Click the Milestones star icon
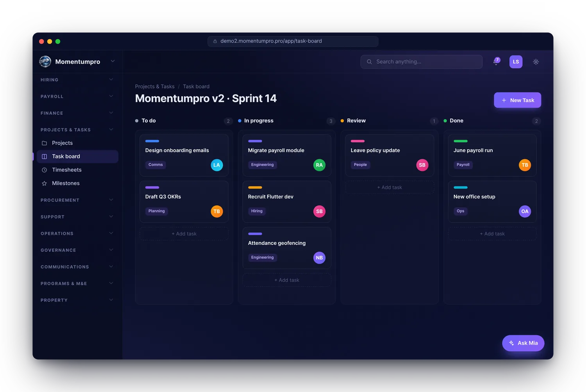The width and height of the screenshot is (586, 392). click(x=45, y=183)
